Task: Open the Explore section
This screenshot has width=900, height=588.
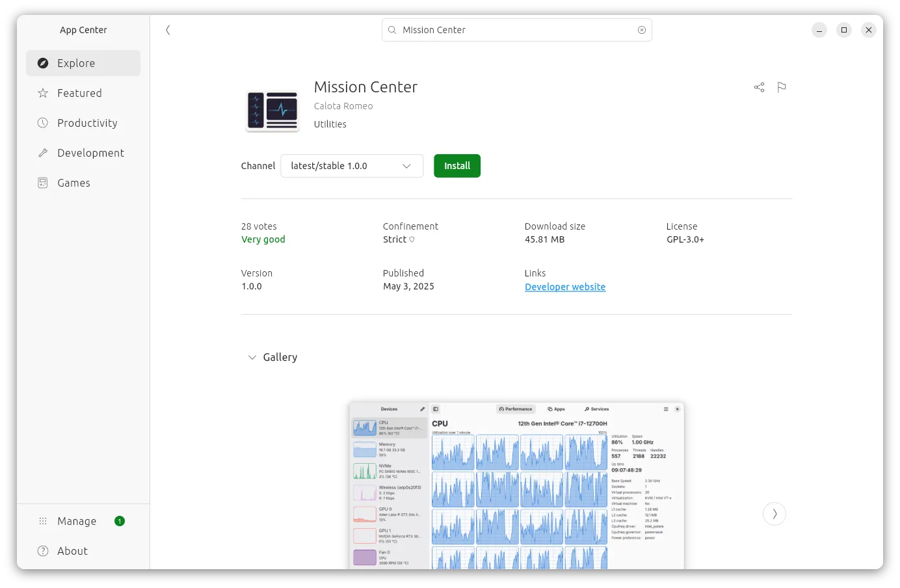Action: coord(83,63)
